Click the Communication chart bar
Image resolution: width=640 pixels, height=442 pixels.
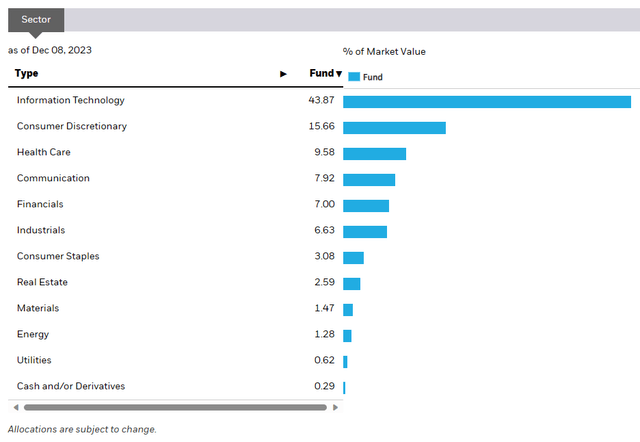coord(369,180)
